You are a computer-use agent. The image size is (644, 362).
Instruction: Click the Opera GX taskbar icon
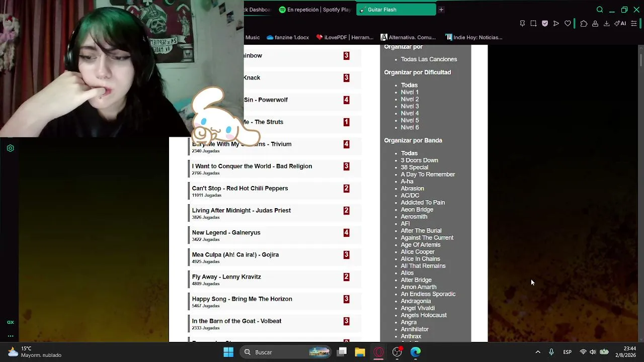(379, 352)
